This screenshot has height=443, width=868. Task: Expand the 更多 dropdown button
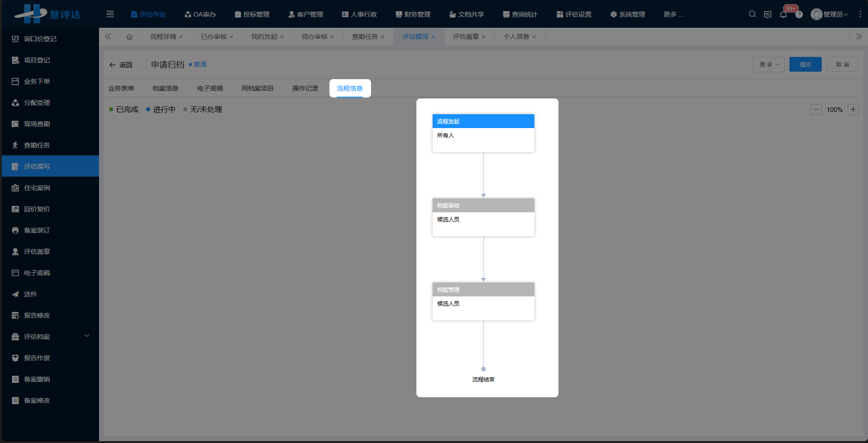769,65
